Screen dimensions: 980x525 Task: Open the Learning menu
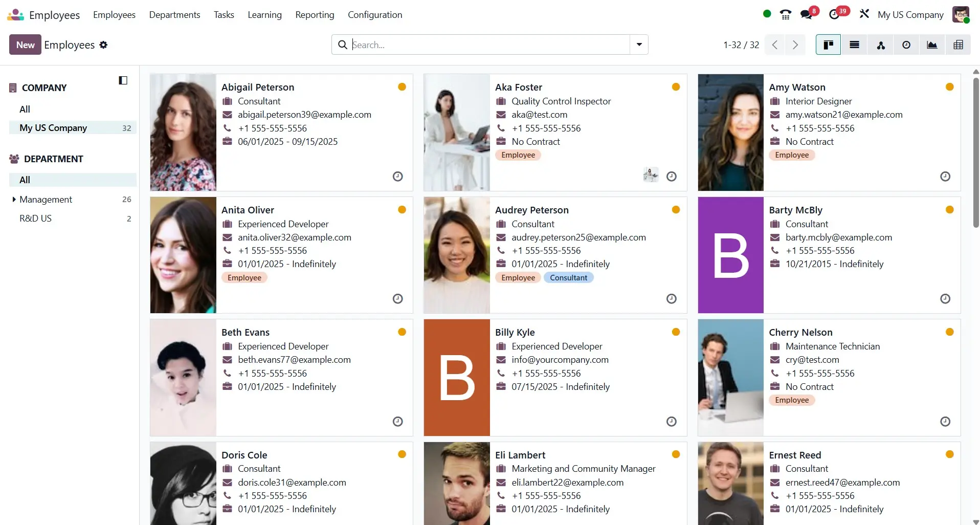point(264,15)
